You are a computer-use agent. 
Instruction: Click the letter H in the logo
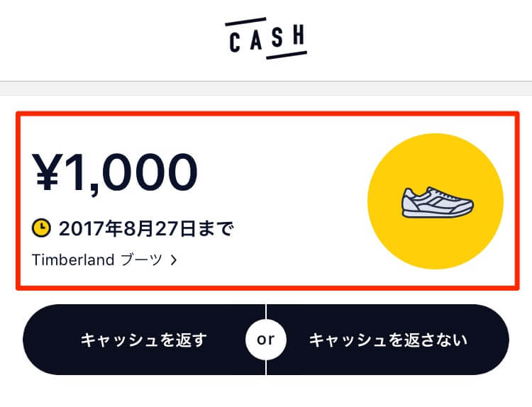299,35
